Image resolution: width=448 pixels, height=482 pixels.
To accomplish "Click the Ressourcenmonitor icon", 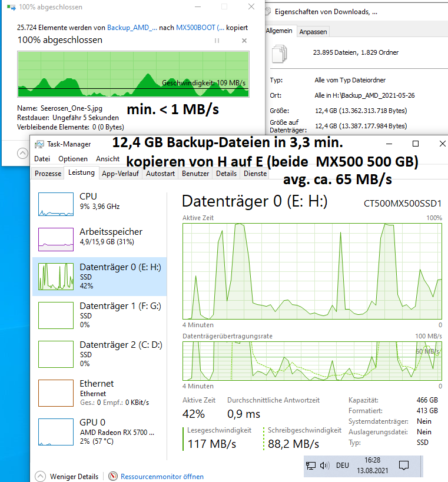I will pyautogui.click(x=113, y=476).
